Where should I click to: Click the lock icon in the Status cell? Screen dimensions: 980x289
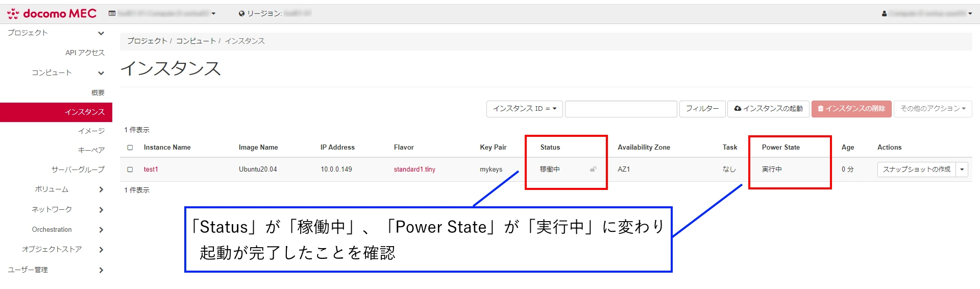(593, 170)
